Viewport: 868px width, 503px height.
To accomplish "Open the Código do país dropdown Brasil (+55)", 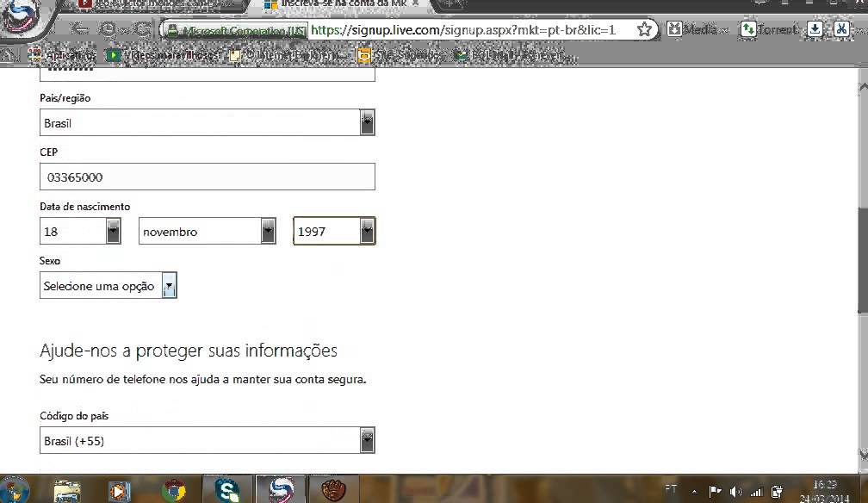I will 207,440.
